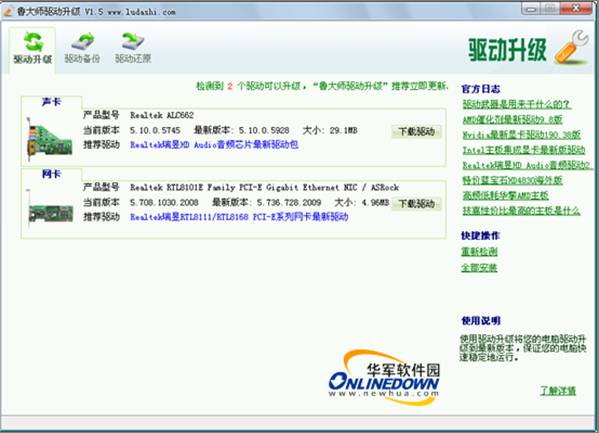Download driver for Realtek ALC662 sound card
Image resolution: width=599 pixels, height=433 pixels.
416,132
